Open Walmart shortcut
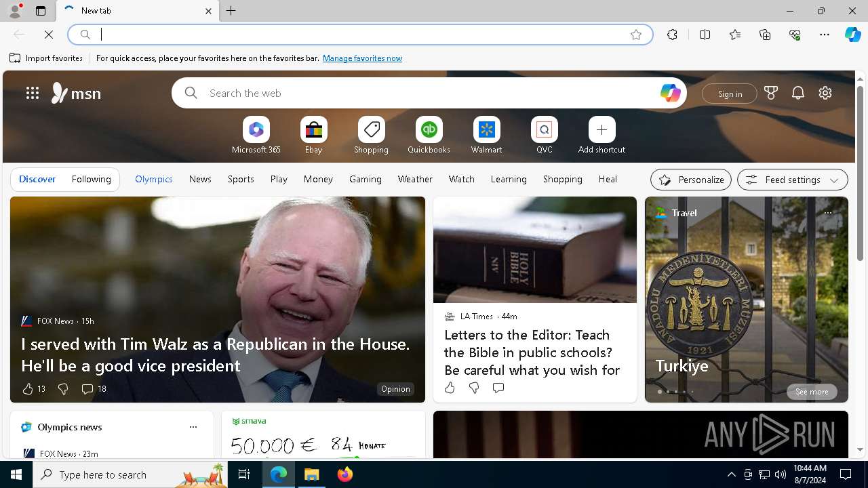 coord(486,136)
